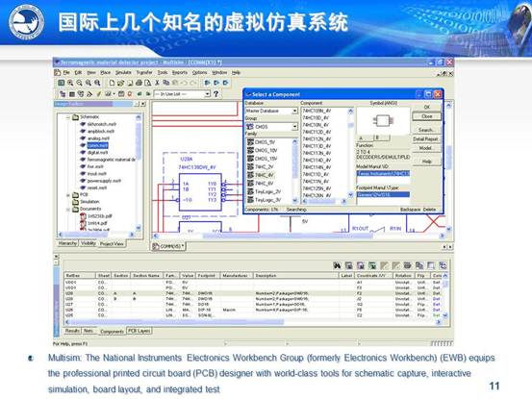Screen dimensions: 532x399
Task: Toggle the Spreadsheet View icon in second toolbar
Action: click(x=71, y=94)
